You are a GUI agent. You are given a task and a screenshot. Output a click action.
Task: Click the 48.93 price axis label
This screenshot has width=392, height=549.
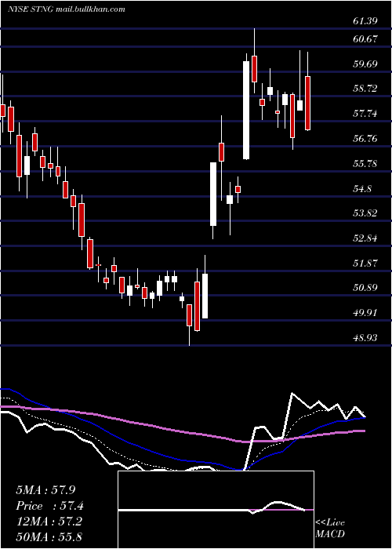(x=365, y=338)
